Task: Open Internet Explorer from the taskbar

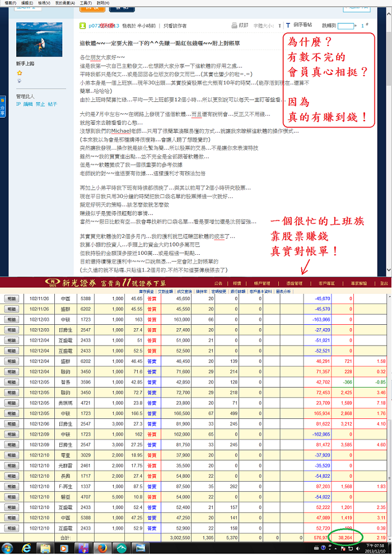Action: tap(26, 548)
